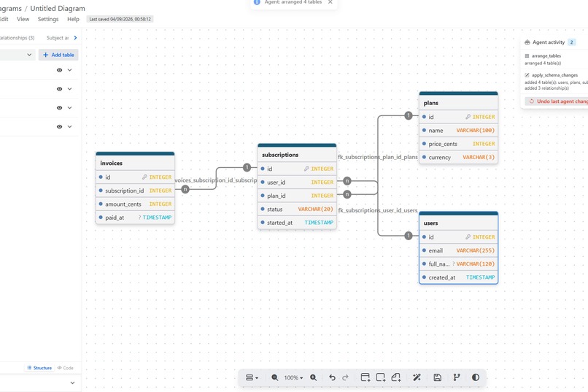Click the robot icon beside Agent activity
Viewport: 588px width, 392px height.
click(x=527, y=42)
